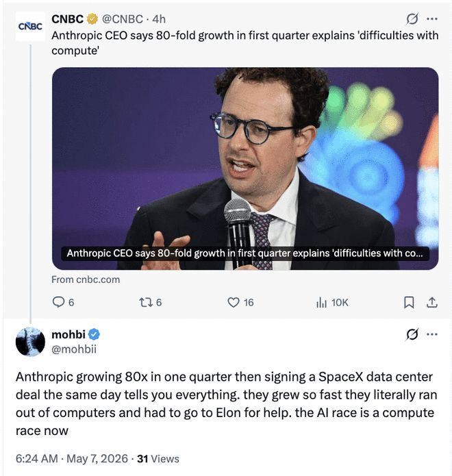This screenshot has height=476, width=452.
Task: Open mohbi's profile picture
Action: pos(30,342)
